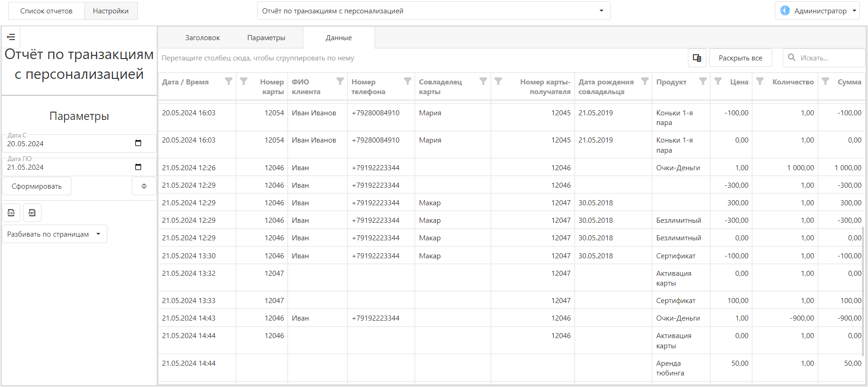This screenshot has width=868, height=387.
Task: Click the Администратор avatar icon
Action: (785, 11)
